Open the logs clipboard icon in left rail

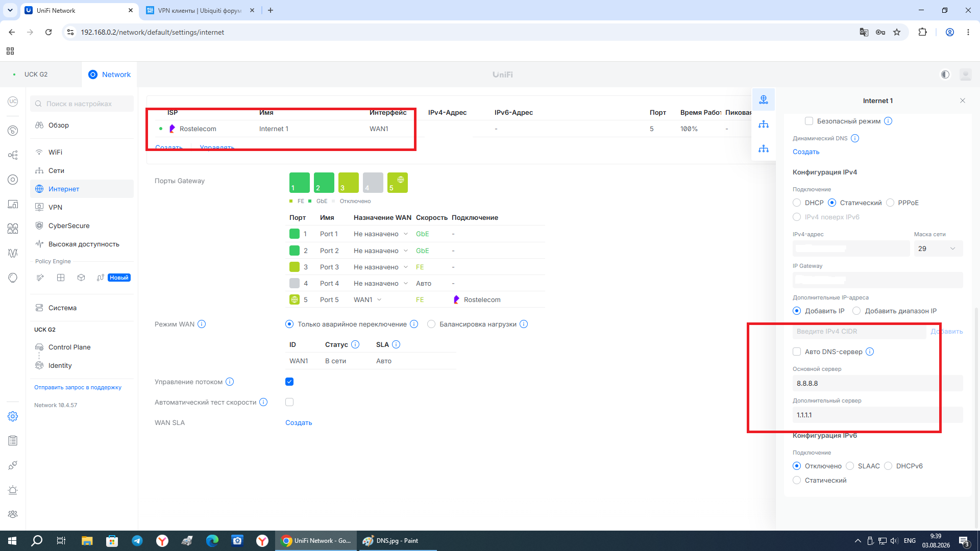click(x=13, y=441)
